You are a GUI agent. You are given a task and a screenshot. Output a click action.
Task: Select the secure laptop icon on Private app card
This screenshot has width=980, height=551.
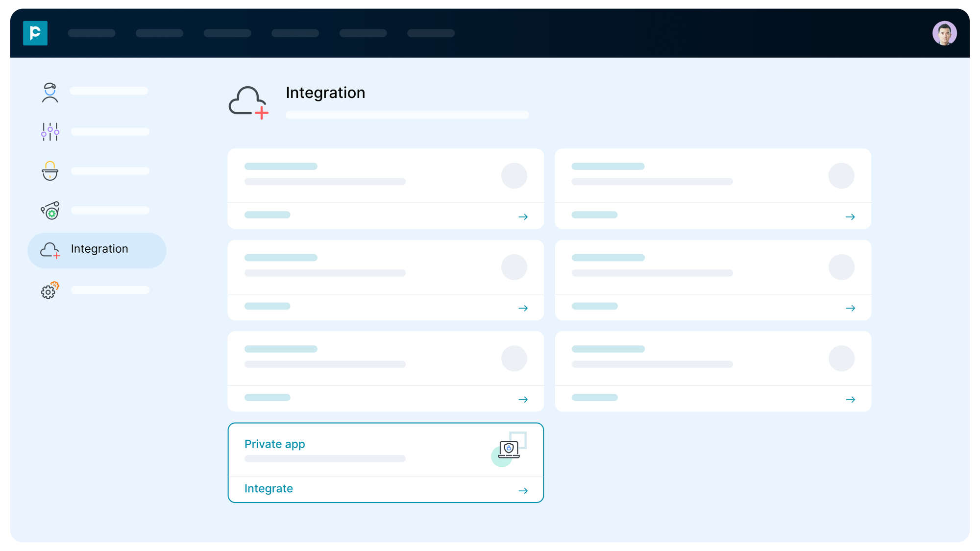[x=509, y=449]
